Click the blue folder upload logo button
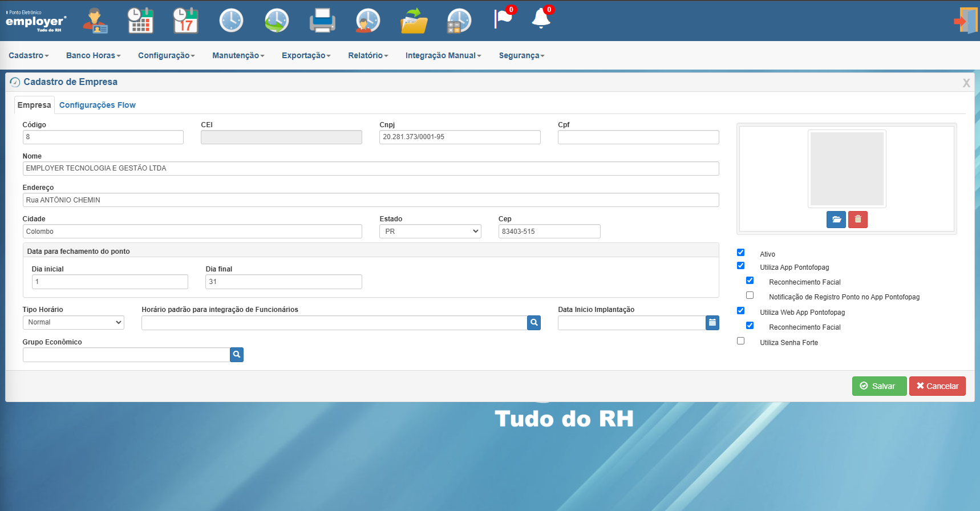The image size is (980, 511). 836,220
